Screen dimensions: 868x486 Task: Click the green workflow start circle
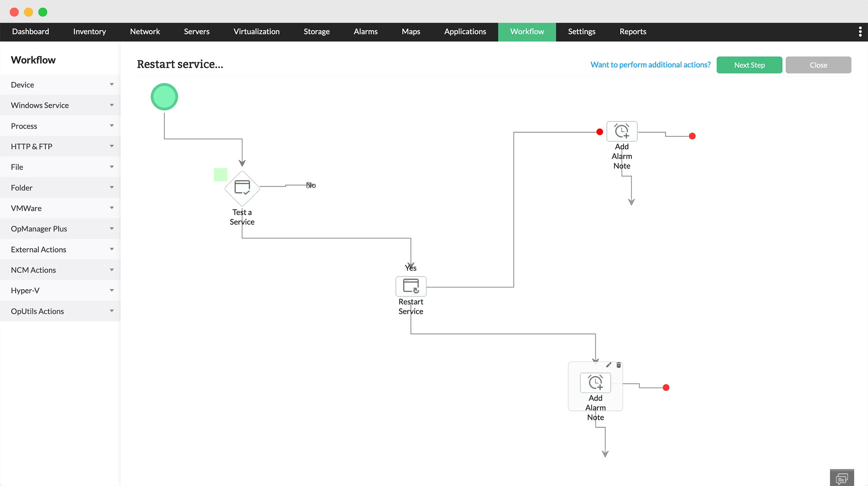coord(164,97)
